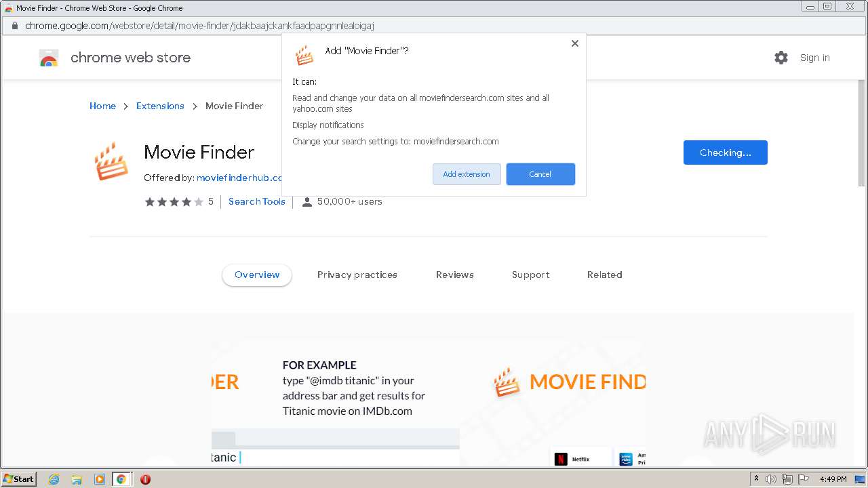868x488 pixels.
Task: Cancel the Movie Finder install dialog
Action: tap(540, 174)
